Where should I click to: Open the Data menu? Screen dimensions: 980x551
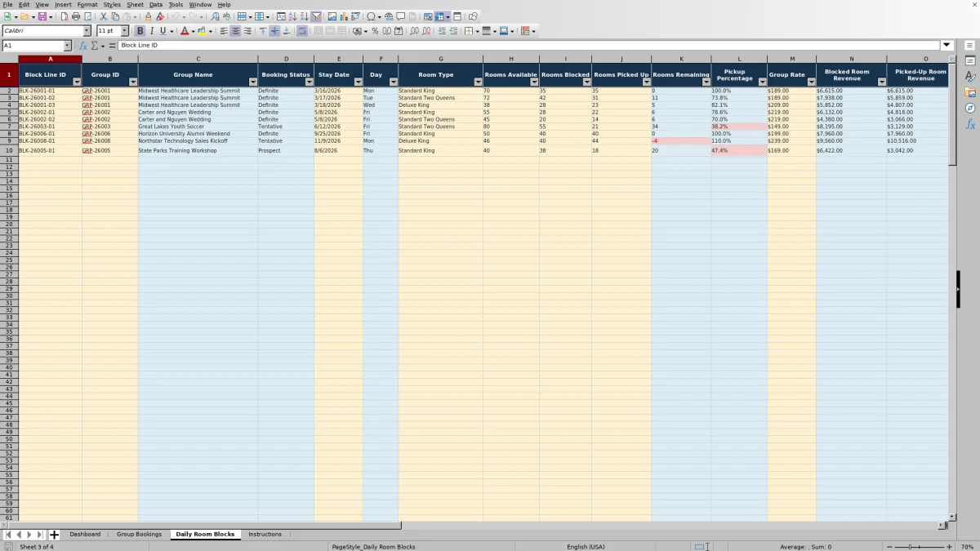(x=155, y=5)
